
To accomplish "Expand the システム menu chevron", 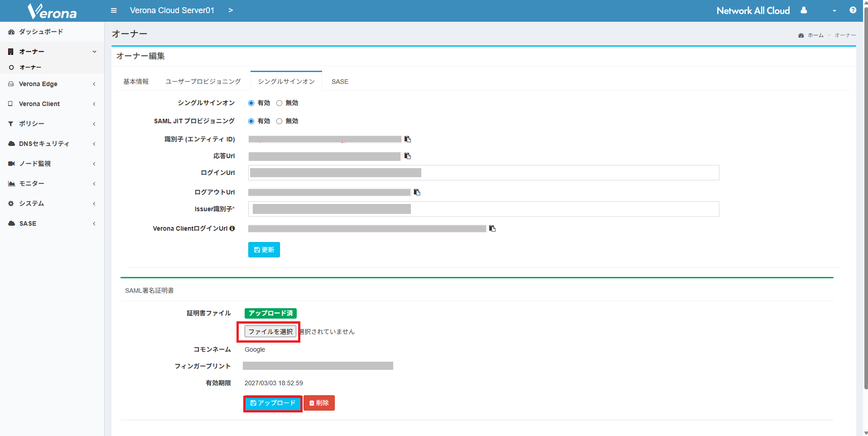I will tap(94, 203).
